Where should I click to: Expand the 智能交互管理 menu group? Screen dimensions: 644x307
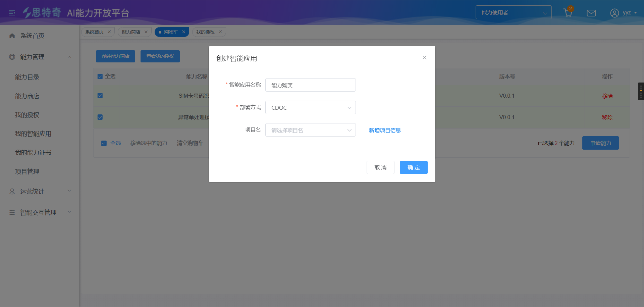[69, 212]
